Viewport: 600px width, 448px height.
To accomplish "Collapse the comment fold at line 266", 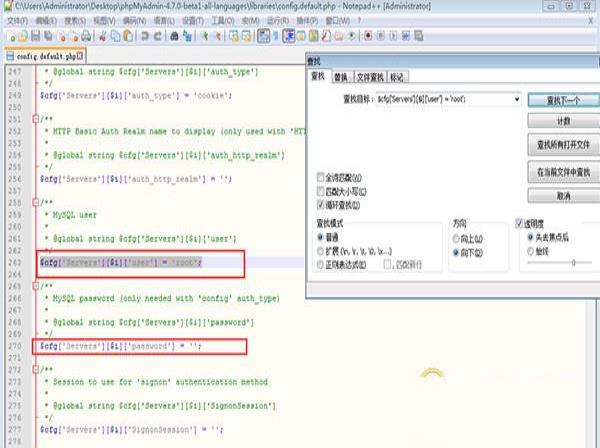I will click(x=37, y=286).
